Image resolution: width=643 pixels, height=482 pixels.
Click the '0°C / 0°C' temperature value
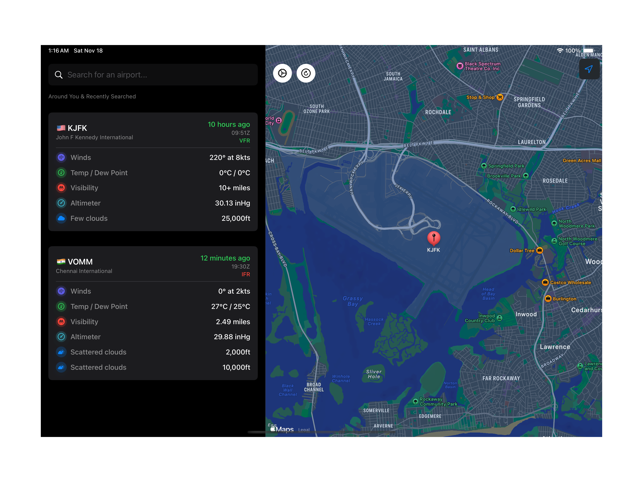(x=235, y=173)
